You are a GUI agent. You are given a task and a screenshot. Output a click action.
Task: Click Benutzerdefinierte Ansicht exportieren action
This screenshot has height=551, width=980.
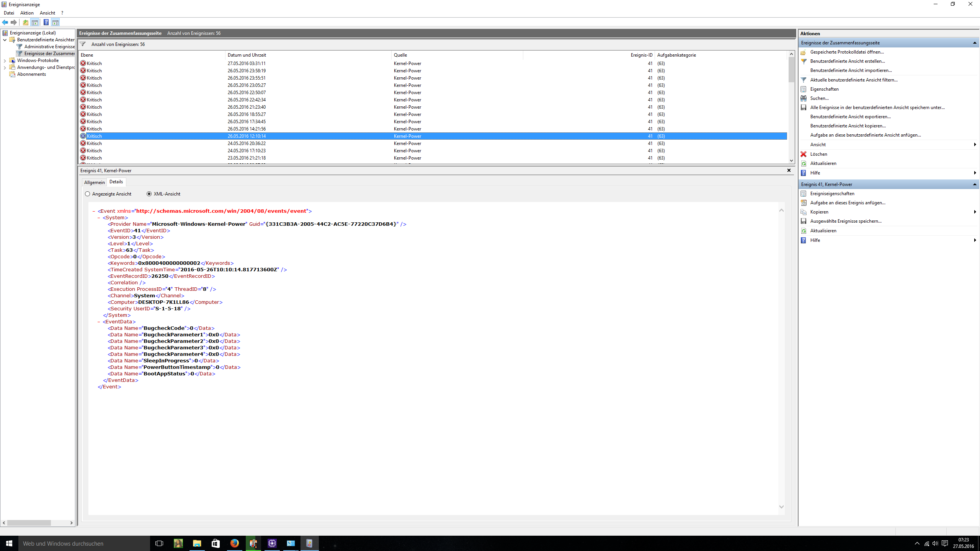pos(850,117)
